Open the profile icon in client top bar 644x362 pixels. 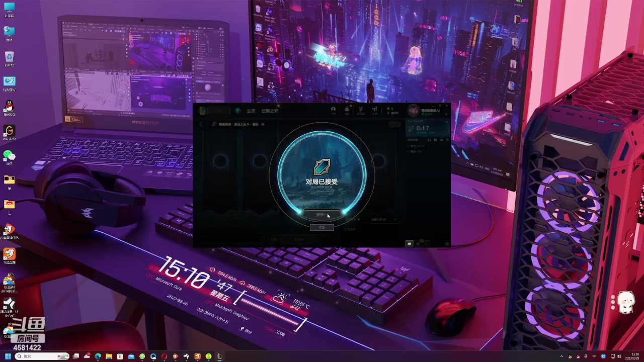[x=333, y=110]
